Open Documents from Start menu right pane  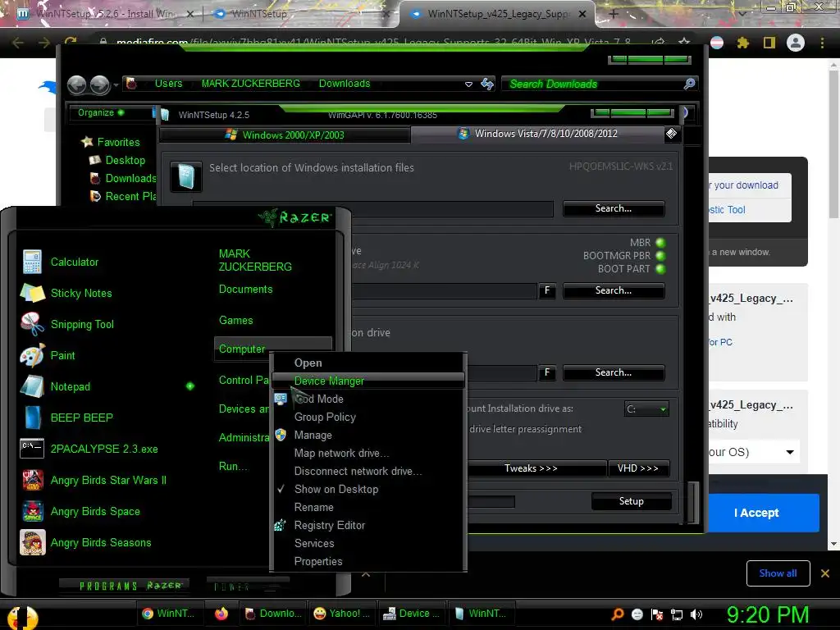(x=246, y=290)
